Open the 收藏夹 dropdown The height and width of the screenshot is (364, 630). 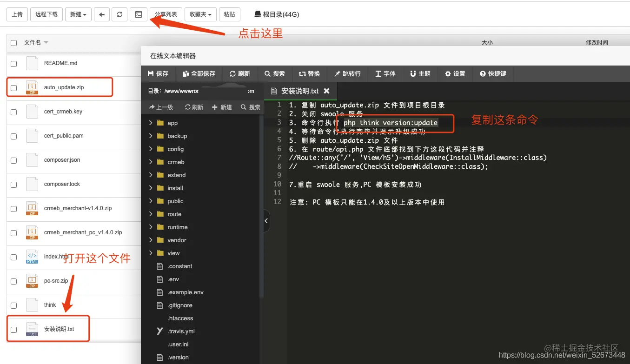tap(200, 14)
